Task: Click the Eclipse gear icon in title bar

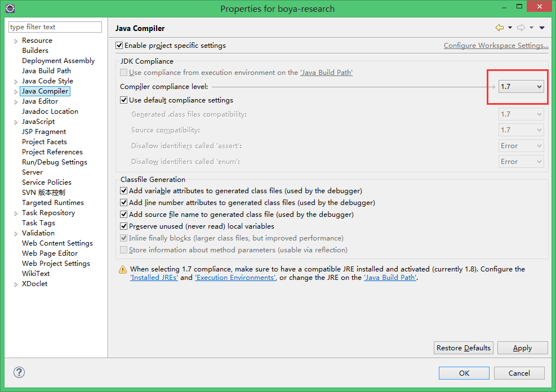Action: pyautogui.click(x=10, y=8)
